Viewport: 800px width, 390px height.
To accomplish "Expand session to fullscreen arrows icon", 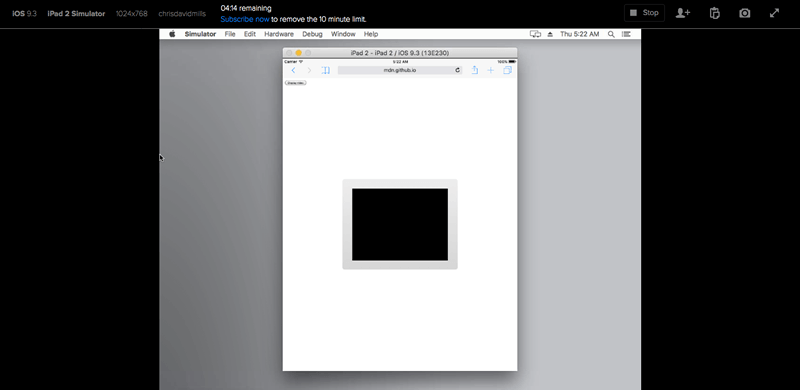I will [774, 13].
